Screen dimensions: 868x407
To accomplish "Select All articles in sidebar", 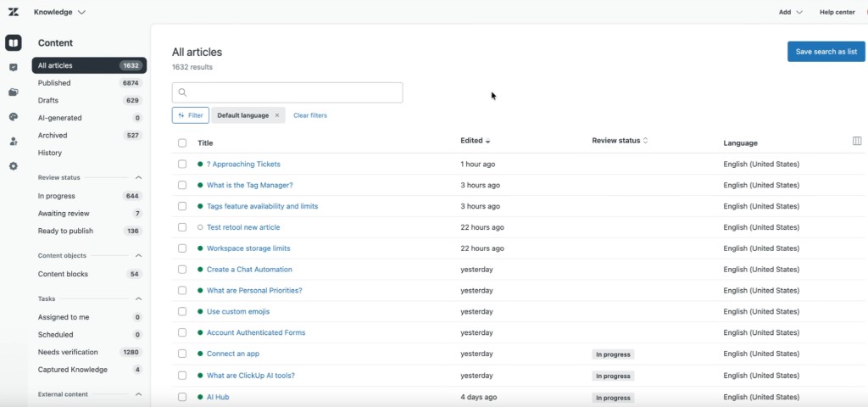I will 89,65.
